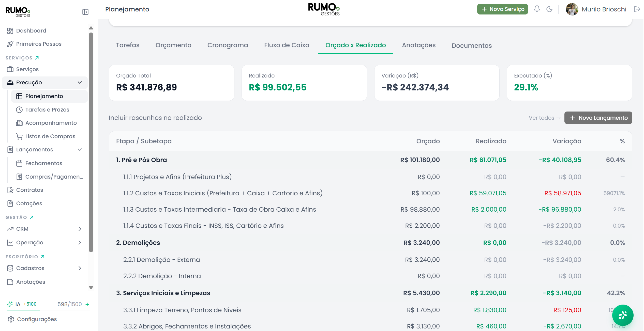Click Executado 29.1% value
The height and width of the screenshot is (331, 644).
tap(526, 87)
